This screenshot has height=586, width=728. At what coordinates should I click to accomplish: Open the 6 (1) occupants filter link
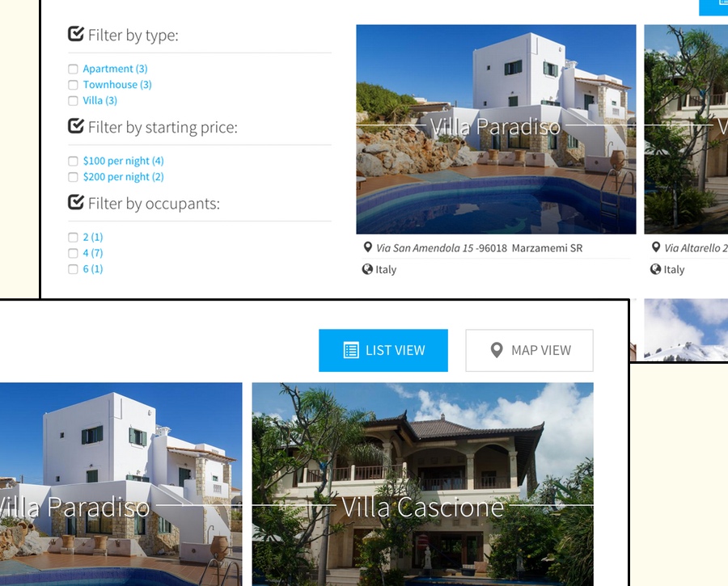(x=93, y=269)
